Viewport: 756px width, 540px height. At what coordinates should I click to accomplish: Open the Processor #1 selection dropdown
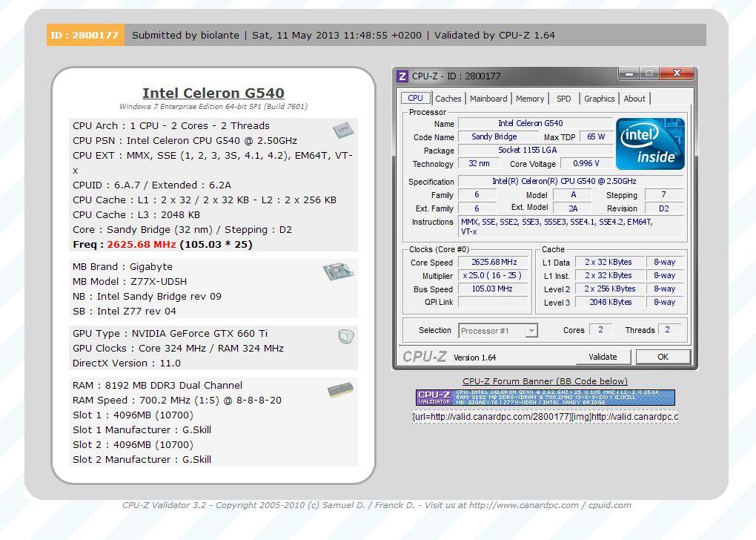pos(498,331)
